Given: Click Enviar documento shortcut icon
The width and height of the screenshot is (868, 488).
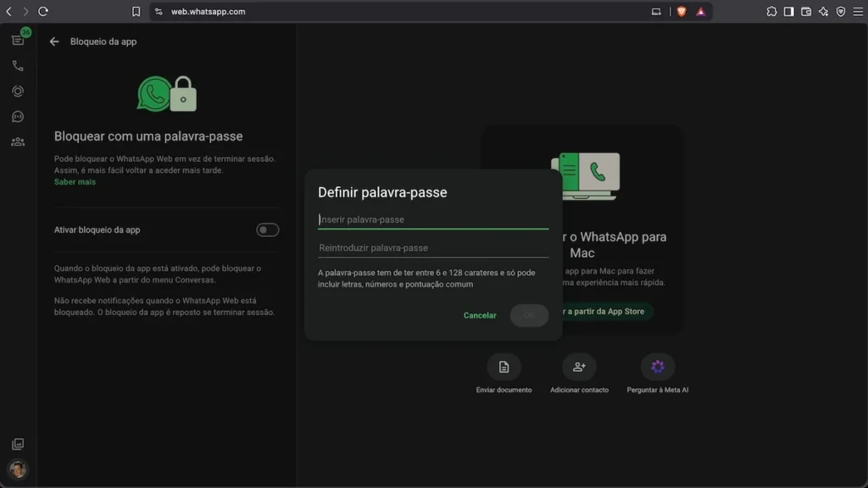Looking at the screenshot, I should [x=504, y=367].
